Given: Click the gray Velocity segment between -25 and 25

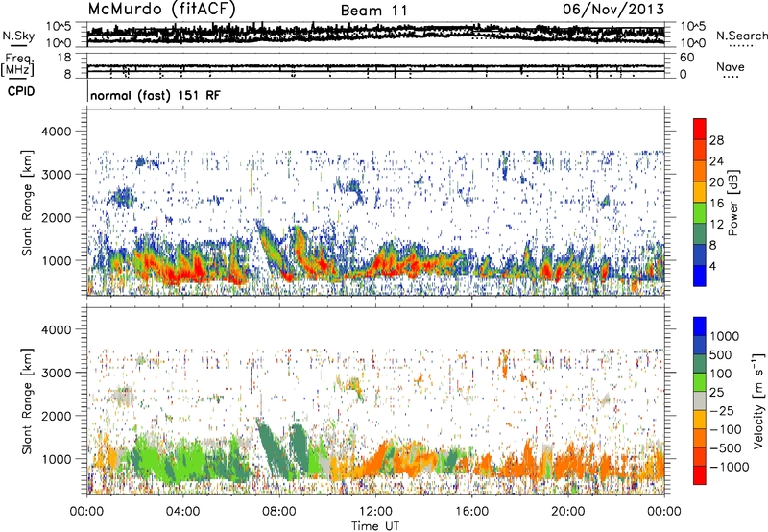Looking at the screenshot, I should [x=700, y=400].
